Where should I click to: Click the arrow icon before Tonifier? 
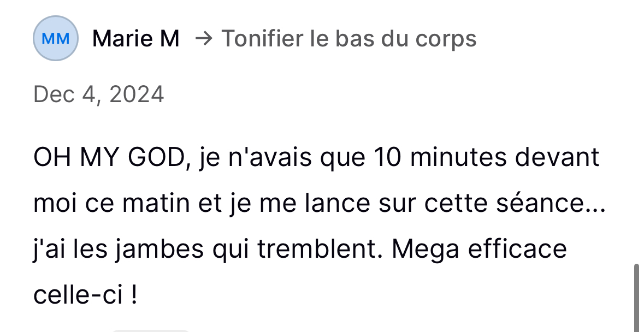(x=204, y=39)
